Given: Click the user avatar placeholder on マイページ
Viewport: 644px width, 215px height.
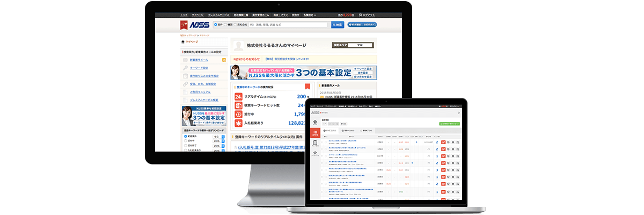Looking at the screenshot, I should point(238,46).
